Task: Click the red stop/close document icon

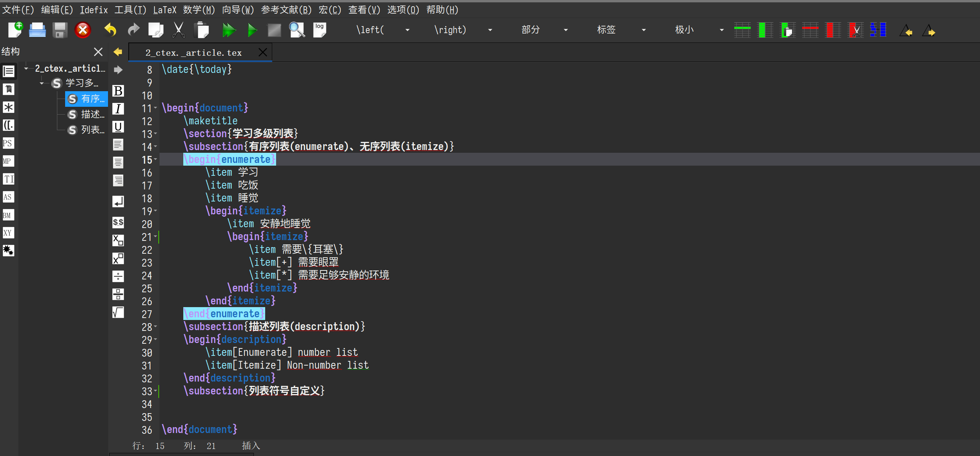Action: point(83,30)
